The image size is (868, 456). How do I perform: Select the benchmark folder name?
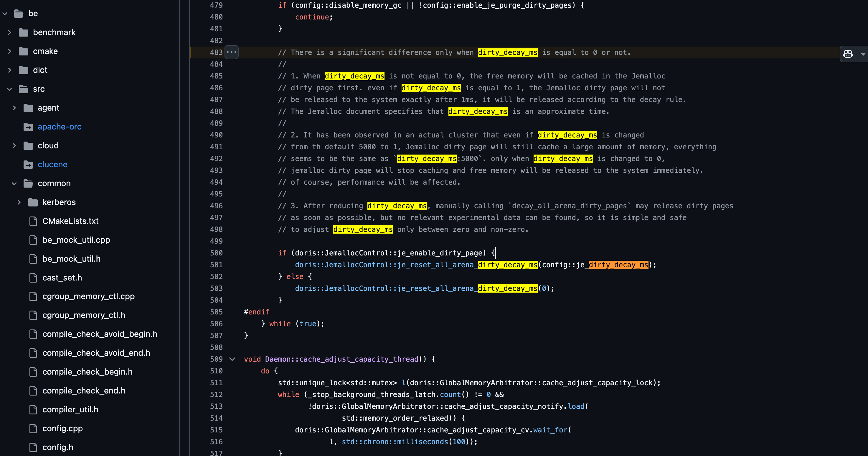[54, 32]
